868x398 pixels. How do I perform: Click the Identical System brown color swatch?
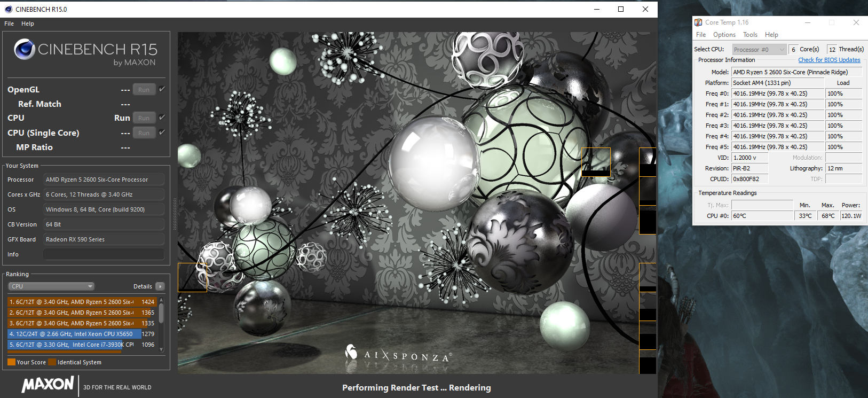click(x=52, y=362)
